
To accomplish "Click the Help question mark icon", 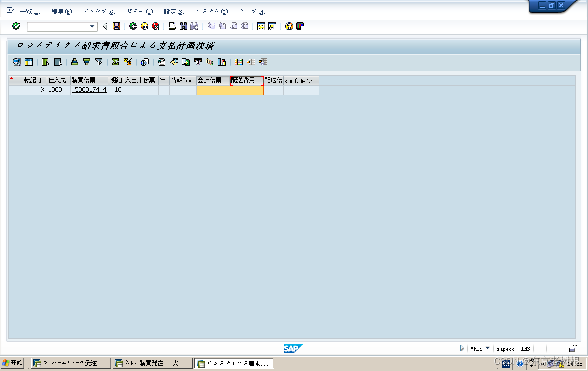I will pyautogui.click(x=288, y=26).
